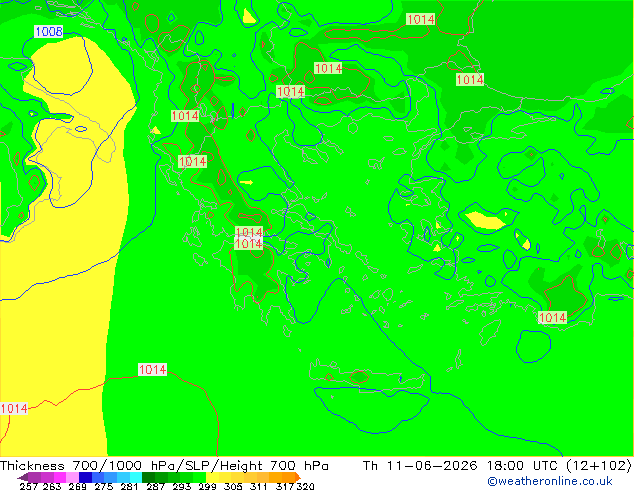The height and width of the screenshot is (490, 634).
Task: Click the 18:00 UTC (12+102) time text
Action: (x=559, y=466)
